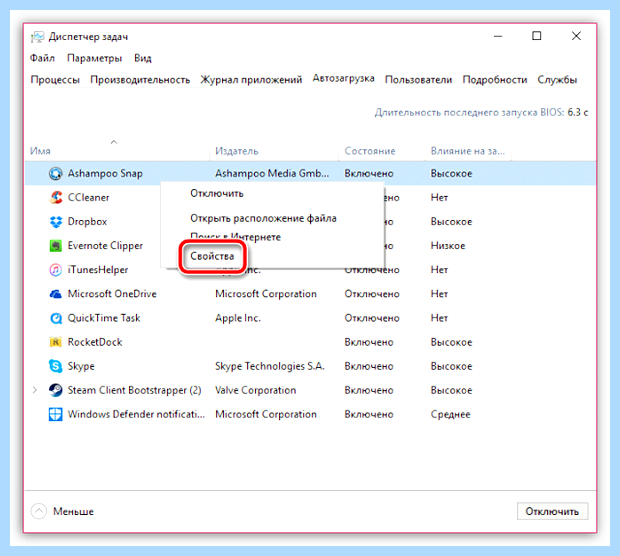Choose Свойства in the context menu

[x=212, y=256]
